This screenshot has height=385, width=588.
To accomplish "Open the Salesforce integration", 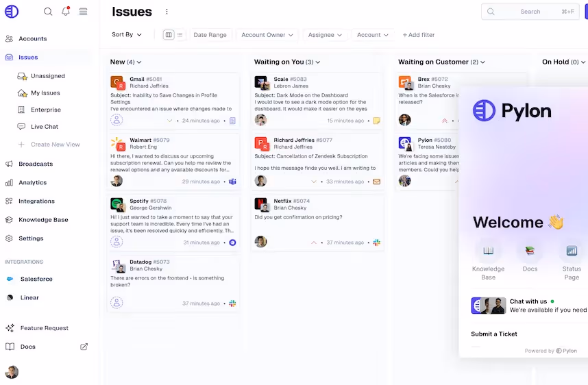I will 36,279.
